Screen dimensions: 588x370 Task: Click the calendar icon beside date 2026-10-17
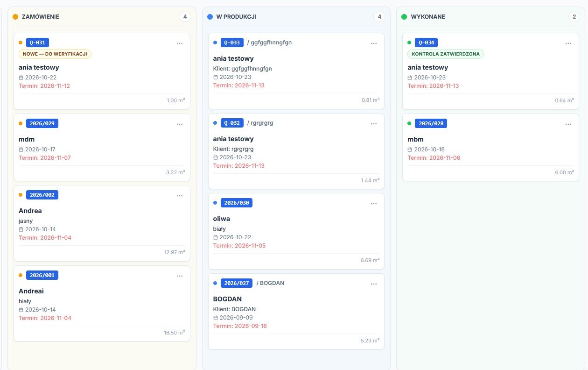click(21, 149)
